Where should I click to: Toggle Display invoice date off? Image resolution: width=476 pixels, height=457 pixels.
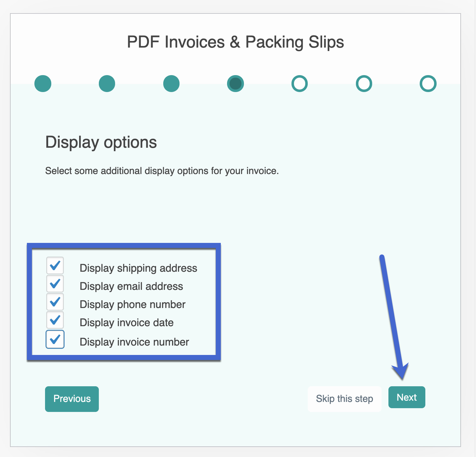[x=55, y=320]
